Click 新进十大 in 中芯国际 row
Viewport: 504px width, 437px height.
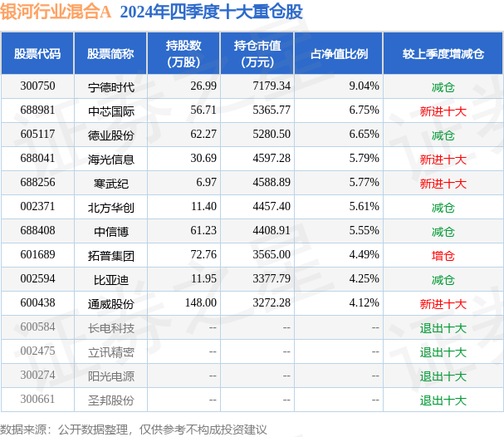click(443, 111)
